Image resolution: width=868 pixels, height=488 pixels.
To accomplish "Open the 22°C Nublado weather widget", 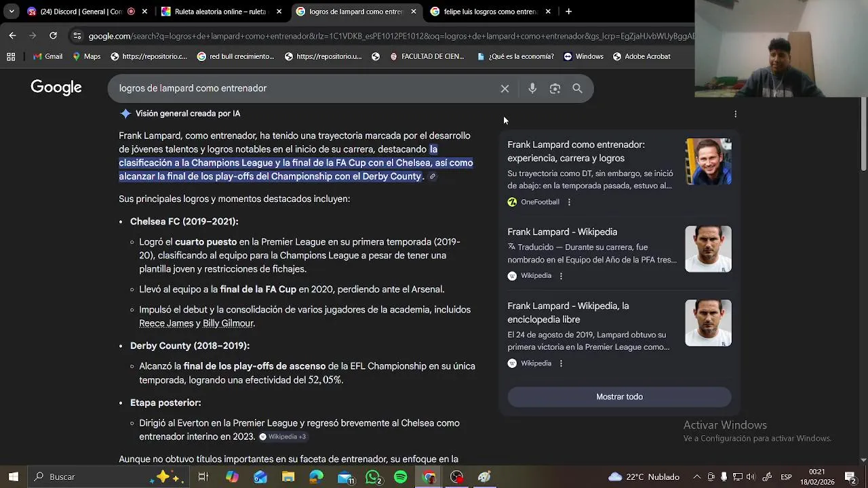I will (644, 477).
